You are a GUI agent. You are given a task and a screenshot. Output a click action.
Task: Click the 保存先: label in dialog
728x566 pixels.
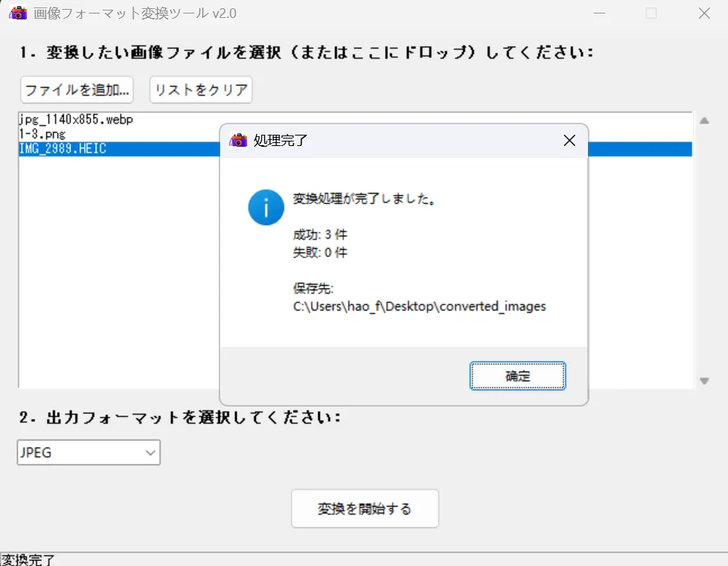point(313,288)
